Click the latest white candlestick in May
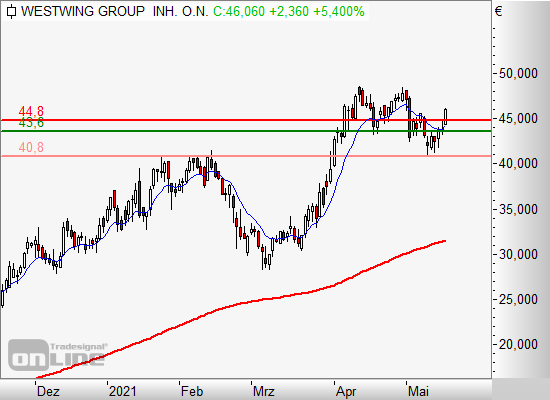This screenshot has width=550, height=400. pyautogui.click(x=445, y=116)
